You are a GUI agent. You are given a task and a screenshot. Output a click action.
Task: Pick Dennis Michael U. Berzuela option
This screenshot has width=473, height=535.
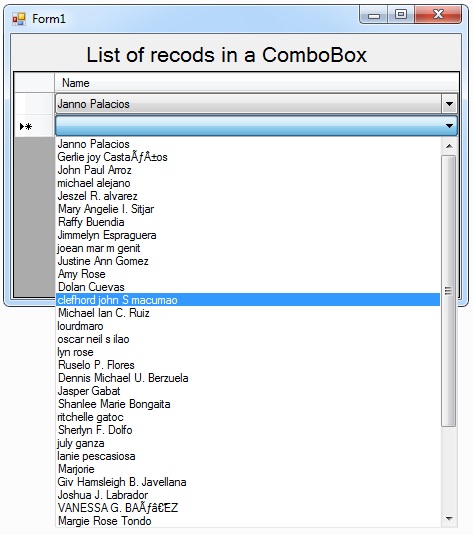248,378
